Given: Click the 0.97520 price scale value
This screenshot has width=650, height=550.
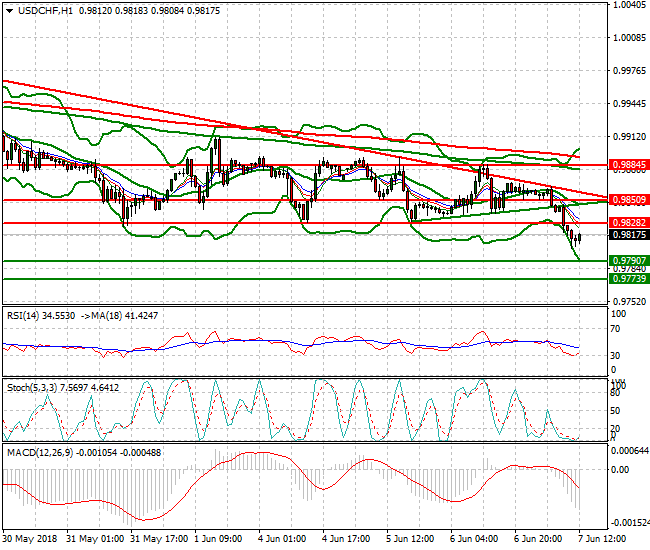Looking at the screenshot, I should coord(629,302).
